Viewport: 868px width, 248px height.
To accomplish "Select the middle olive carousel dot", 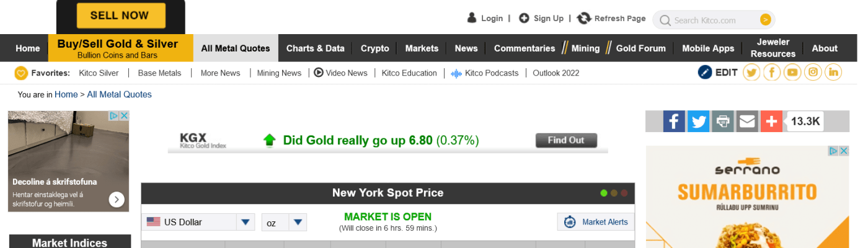I will [614, 193].
